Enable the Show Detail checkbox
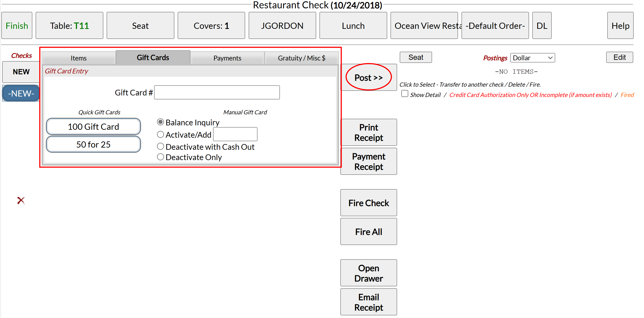Image resolution: width=644 pixels, height=318 pixels. pyautogui.click(x=405, y=94)
